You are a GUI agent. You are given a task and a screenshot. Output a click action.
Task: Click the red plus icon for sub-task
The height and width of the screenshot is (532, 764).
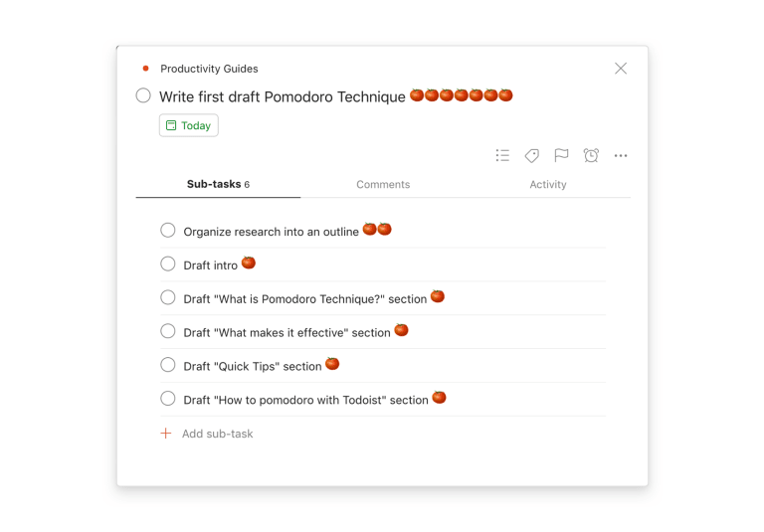166,434
